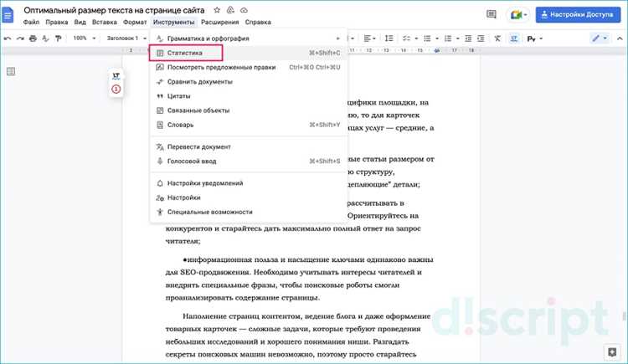
Task: Star the document with the star icon
Action: point(217,10)
